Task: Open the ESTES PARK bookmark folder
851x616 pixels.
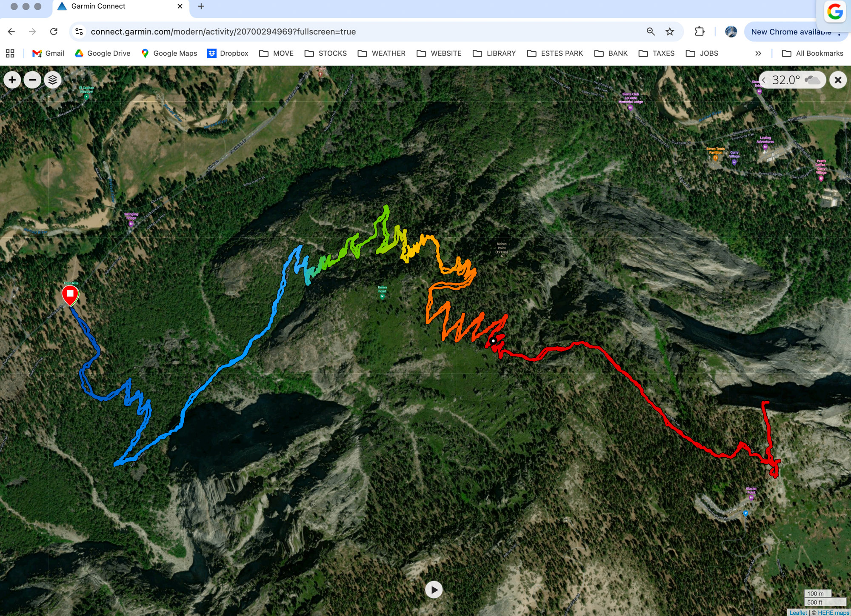Action: click(x=555, y=53)
